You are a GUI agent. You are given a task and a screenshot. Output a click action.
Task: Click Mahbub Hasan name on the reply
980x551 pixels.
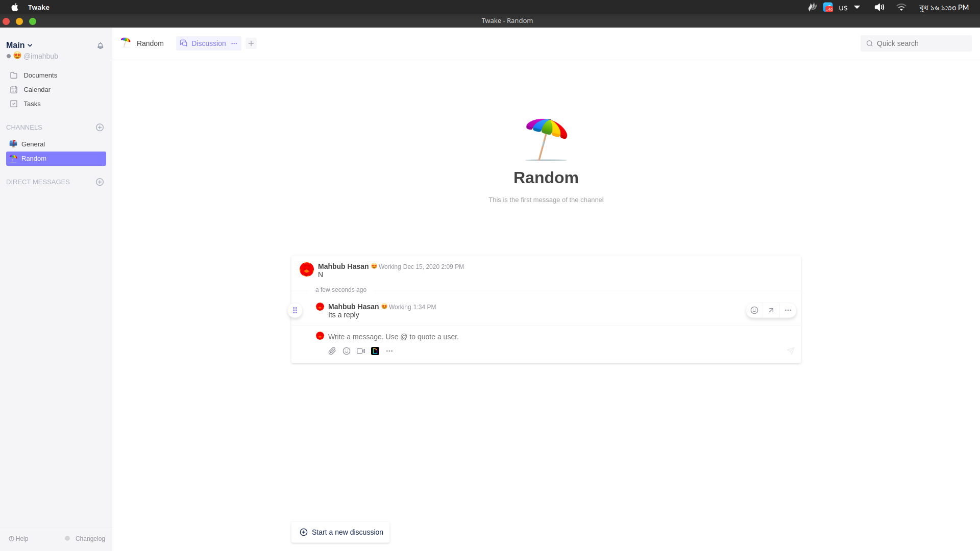click(x=354, y=307)
